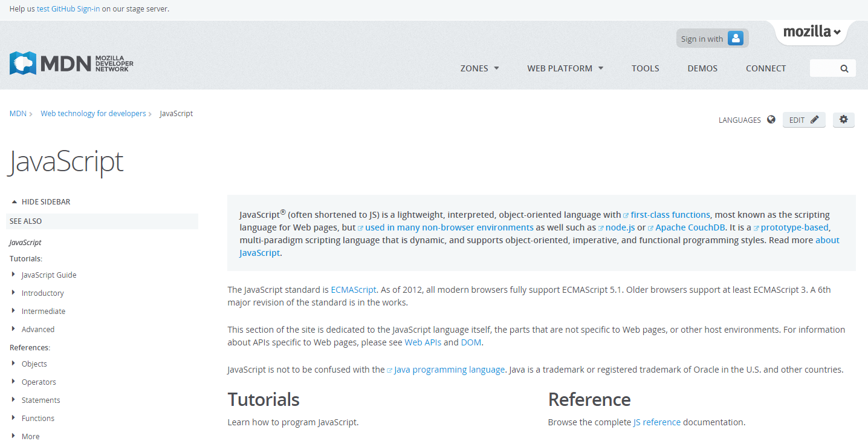The height and width of the screenshot is (441, 868).
Task: Click the search magnifier icon
Action: pos(844,68)
